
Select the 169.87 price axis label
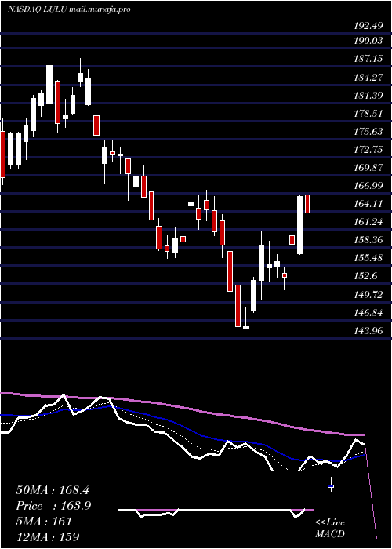pyautogui.click(x=368, y=167)
